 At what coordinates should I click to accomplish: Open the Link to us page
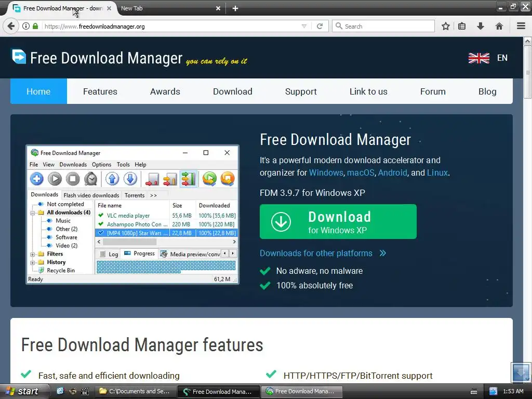pyautogui.click(x=368, y=91)
